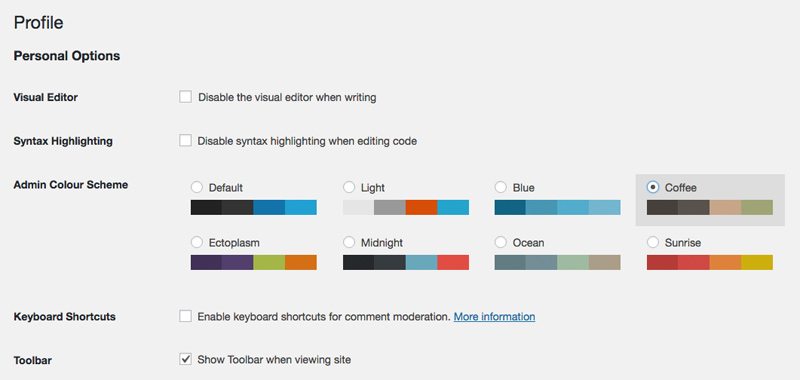This screenshot has width=800, height=380.
Task: Select the Default colour scheme radio
Action: click(196, 187)
